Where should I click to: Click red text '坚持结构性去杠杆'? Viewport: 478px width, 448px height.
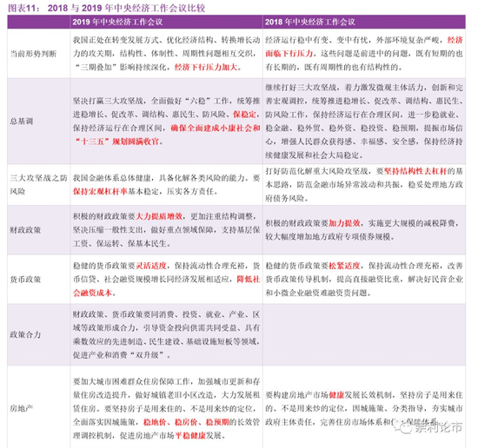(415, 171)
